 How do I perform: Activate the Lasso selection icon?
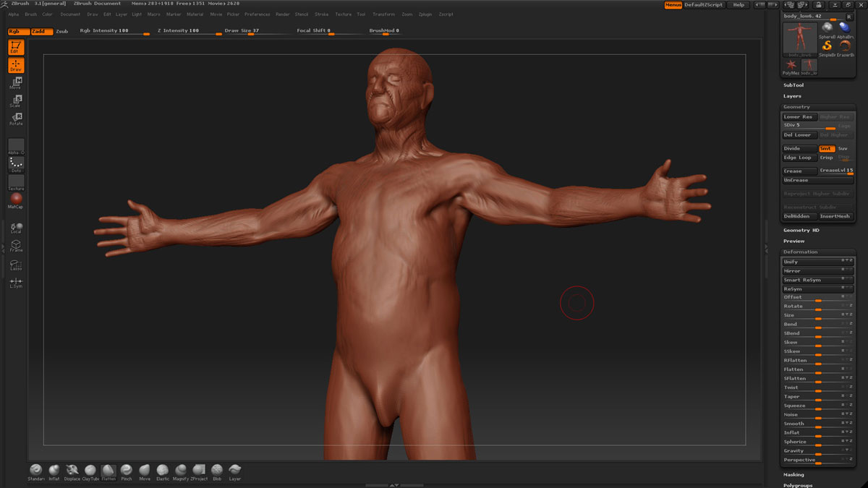click(16, 265)
